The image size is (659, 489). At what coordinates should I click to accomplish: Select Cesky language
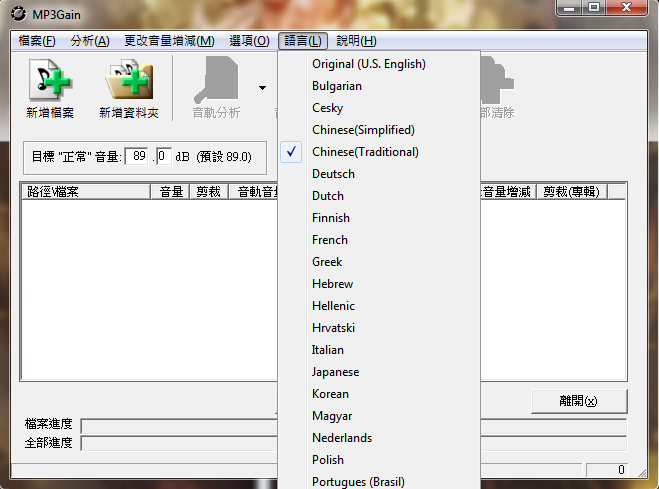379,108
